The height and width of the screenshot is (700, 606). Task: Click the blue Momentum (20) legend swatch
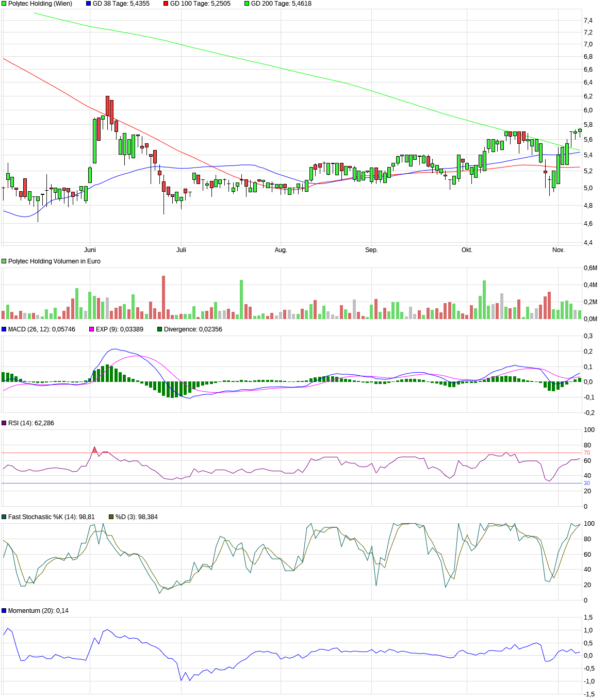(4, 611)
